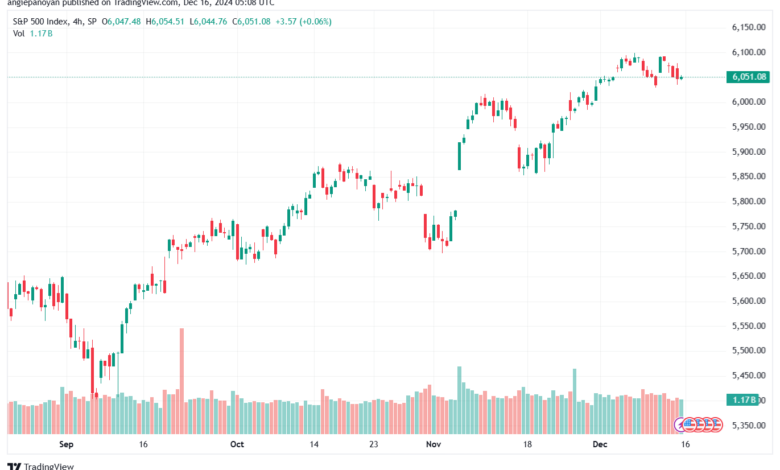Click the closing price value C6,051.08
The image size is (780, 470).
(252, 21)
